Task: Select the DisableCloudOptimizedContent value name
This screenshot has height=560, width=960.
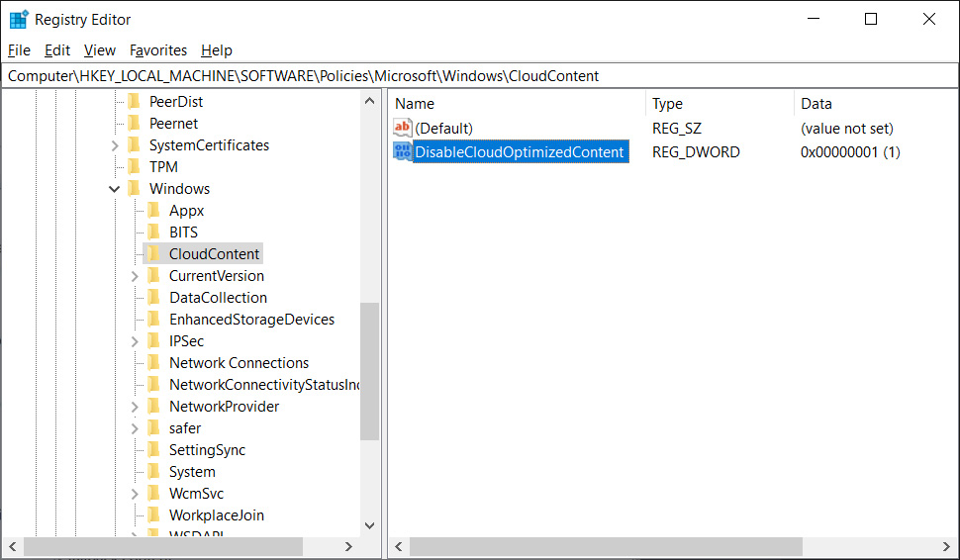Action: [x=520, y=151]
